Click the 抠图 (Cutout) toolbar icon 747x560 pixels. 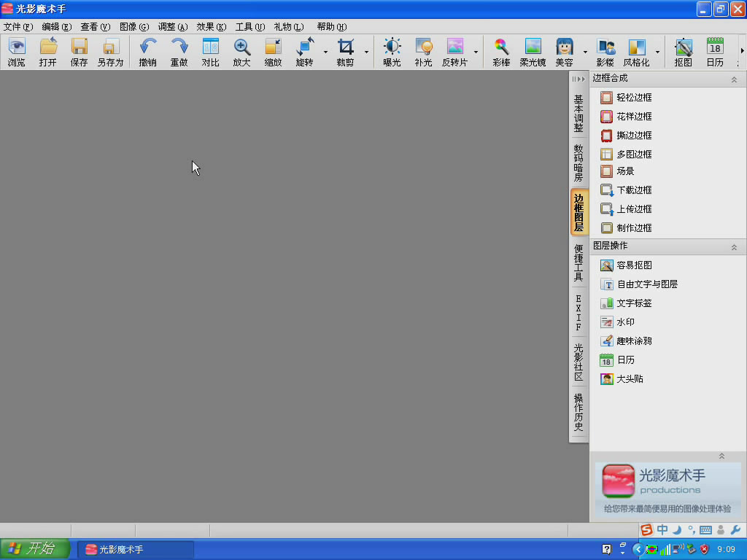coord(683,52)
